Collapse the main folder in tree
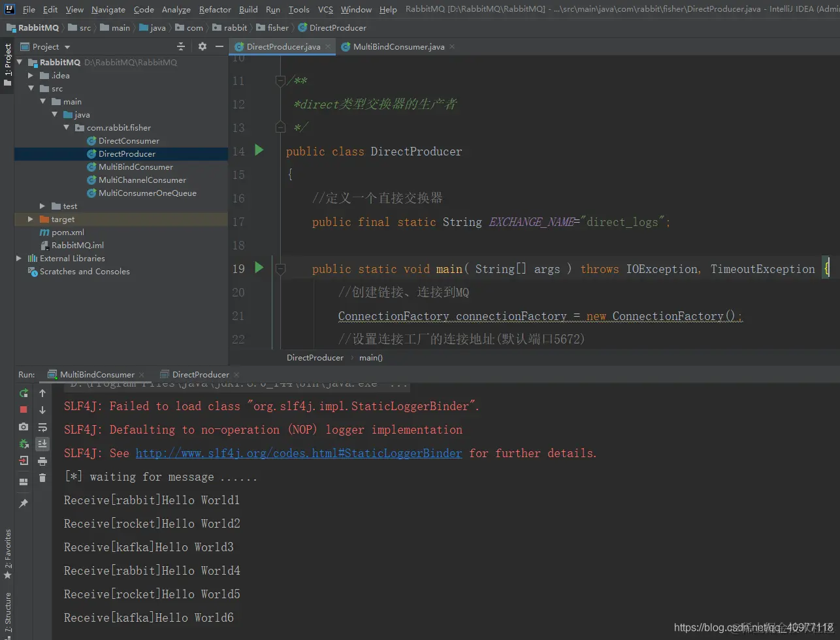Viewport: 840px width, 640px height. pyautogui.click(x=42, y=101)
